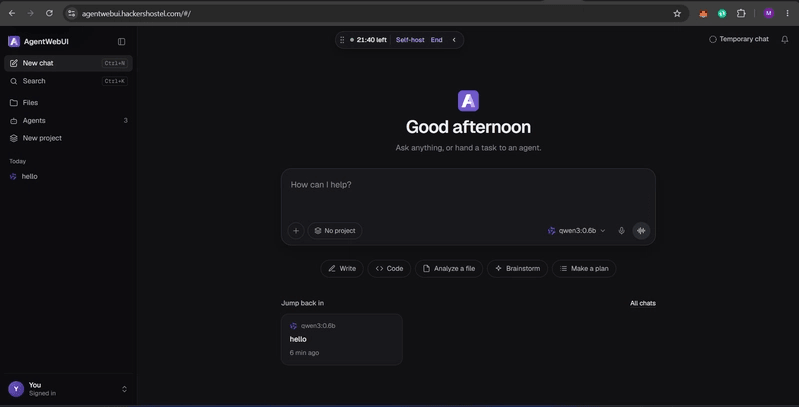Open the Agents section
The image size is (799, 407).
tap(68, 120)
